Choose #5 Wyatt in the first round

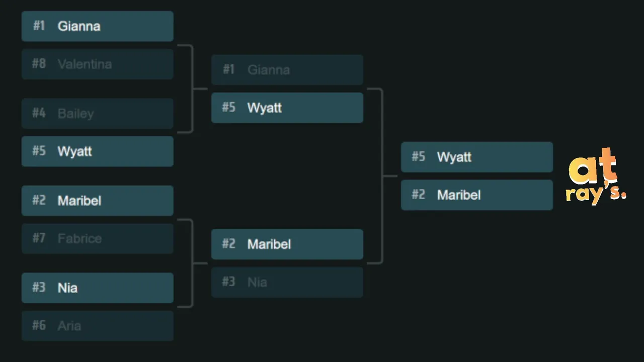[x=97, y=151]
